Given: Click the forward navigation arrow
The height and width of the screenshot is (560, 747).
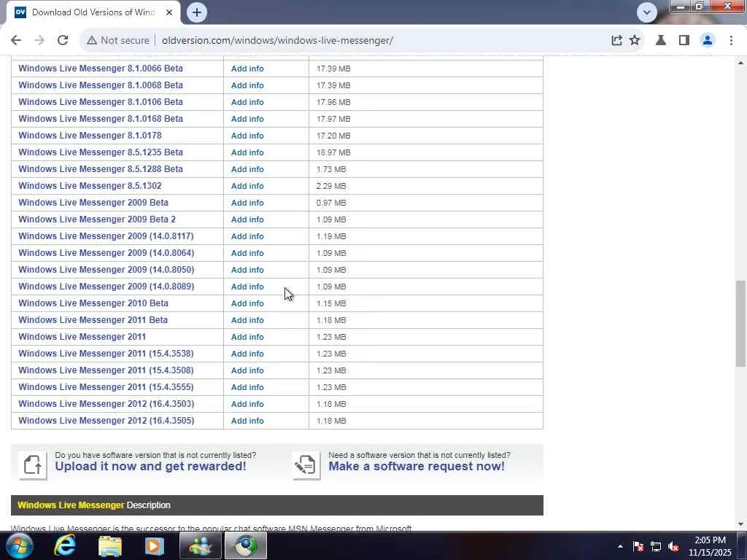Looking at the screenshot, I should click(x=39, y=41).
